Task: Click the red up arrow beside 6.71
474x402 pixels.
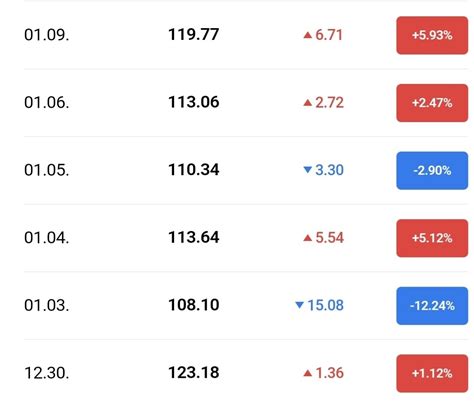Action: [308, 35]
